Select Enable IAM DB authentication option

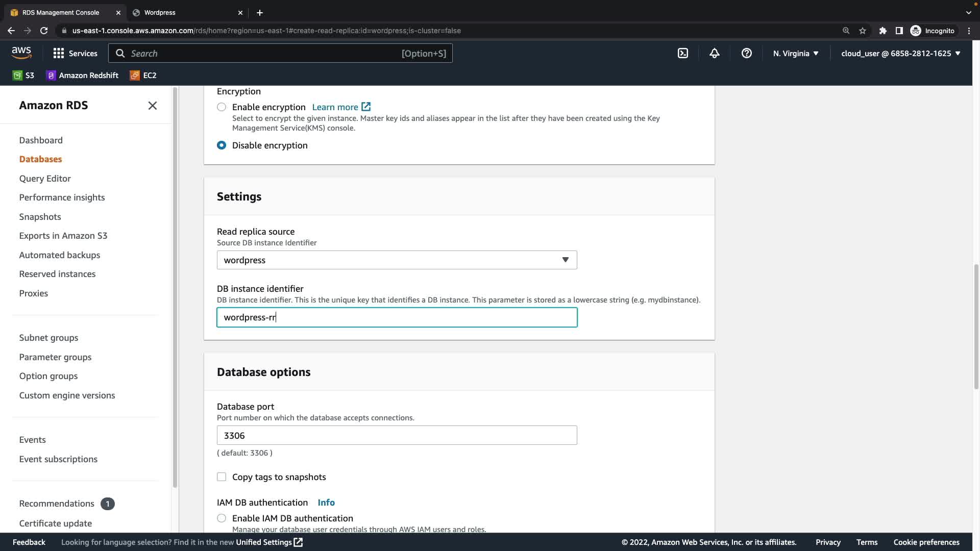point(222,518)
